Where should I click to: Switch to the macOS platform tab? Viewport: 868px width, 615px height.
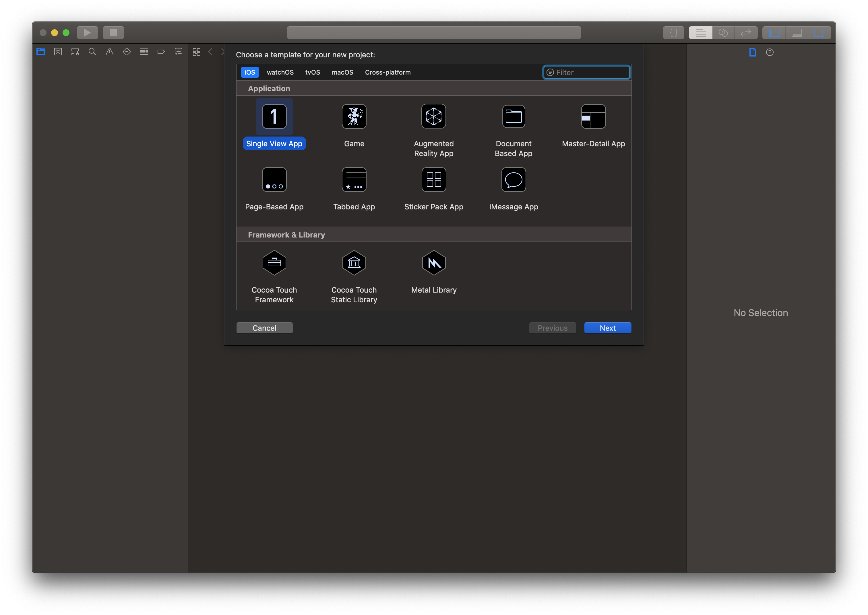[x=342, y=72]
